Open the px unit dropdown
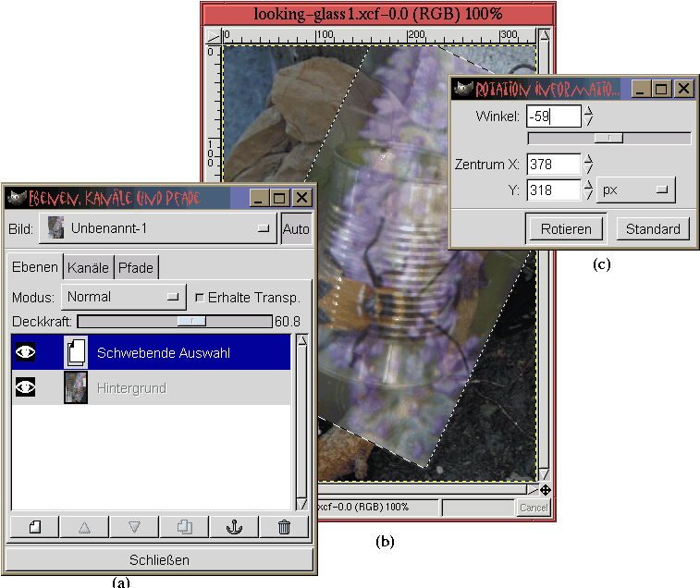This screenshot has width=700, height=588. point(635,190)
